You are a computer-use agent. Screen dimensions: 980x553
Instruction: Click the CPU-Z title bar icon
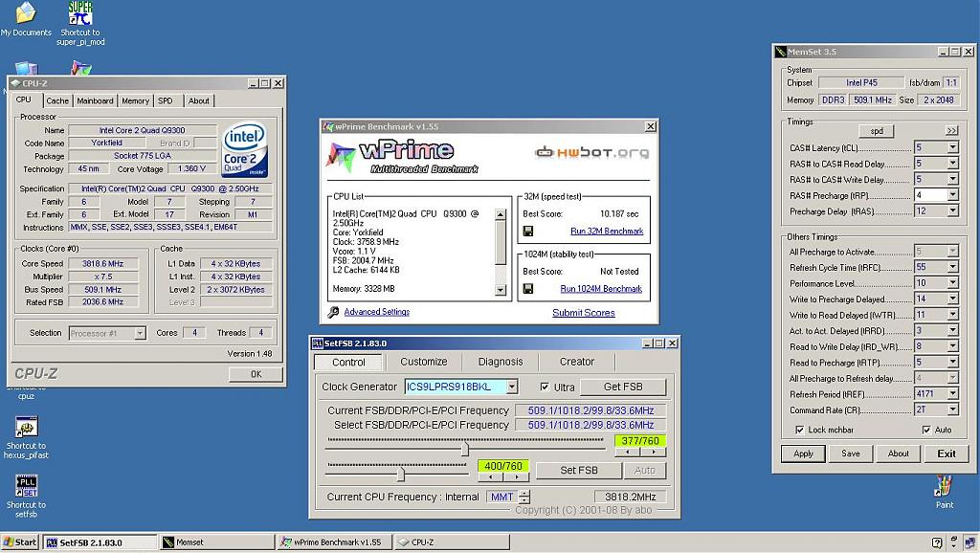click(x=15, y=83)
